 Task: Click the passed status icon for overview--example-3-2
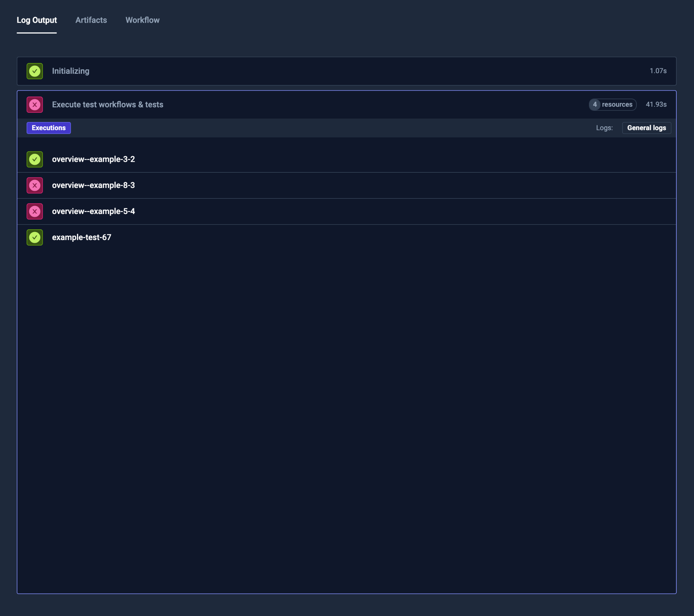click(x=35, y=159)
